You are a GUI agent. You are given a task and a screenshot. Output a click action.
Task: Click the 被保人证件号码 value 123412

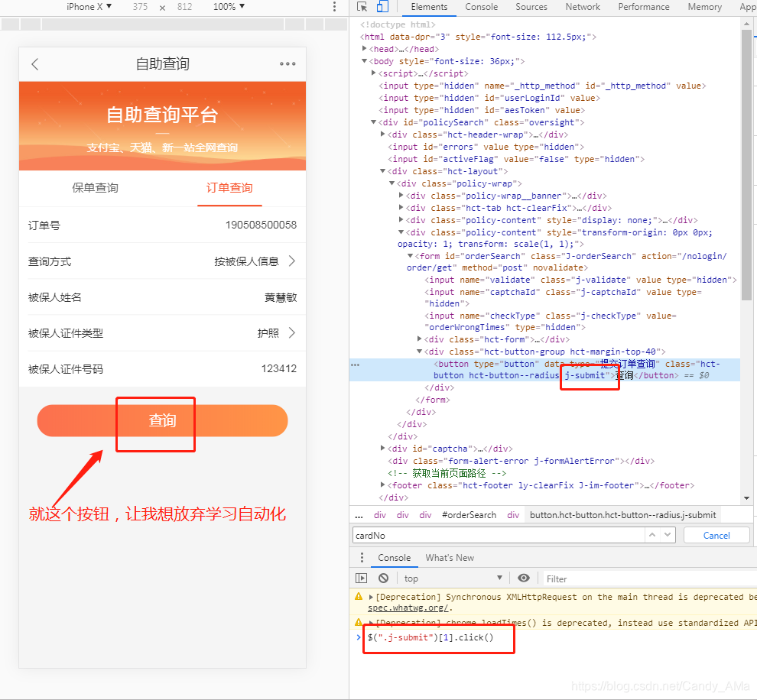coord(278,368)
